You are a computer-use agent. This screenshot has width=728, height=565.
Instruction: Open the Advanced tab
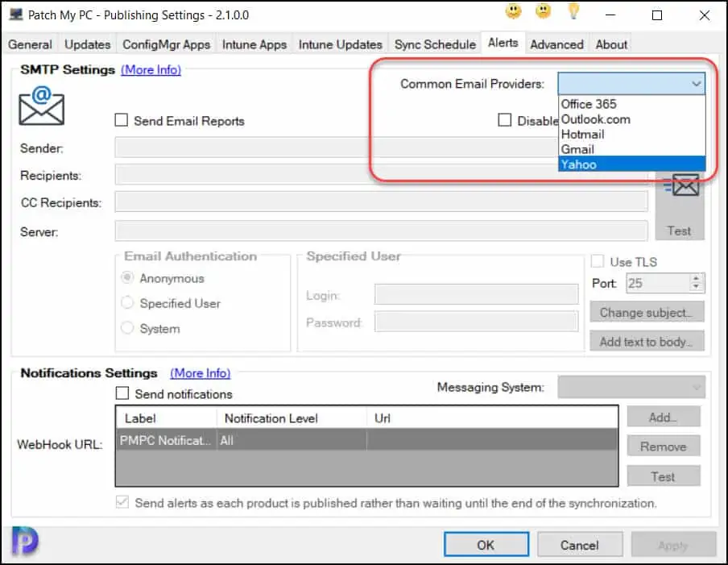click(556, 44)
